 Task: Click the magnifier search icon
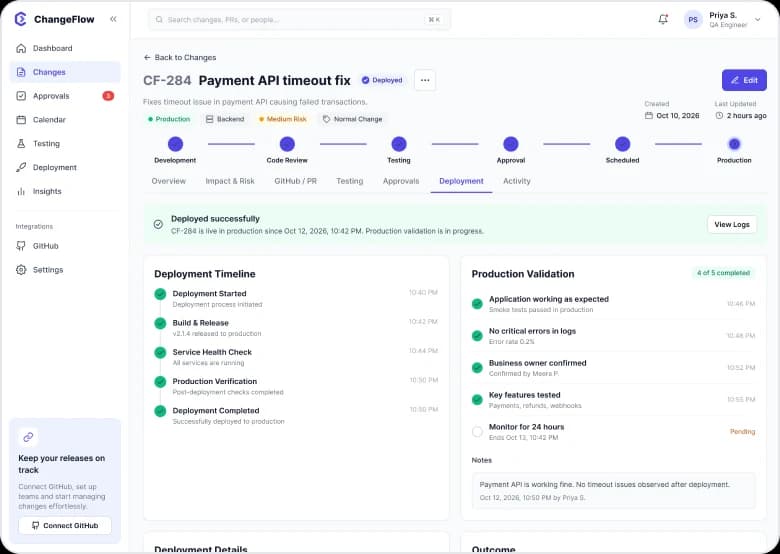tap(159, 19)
